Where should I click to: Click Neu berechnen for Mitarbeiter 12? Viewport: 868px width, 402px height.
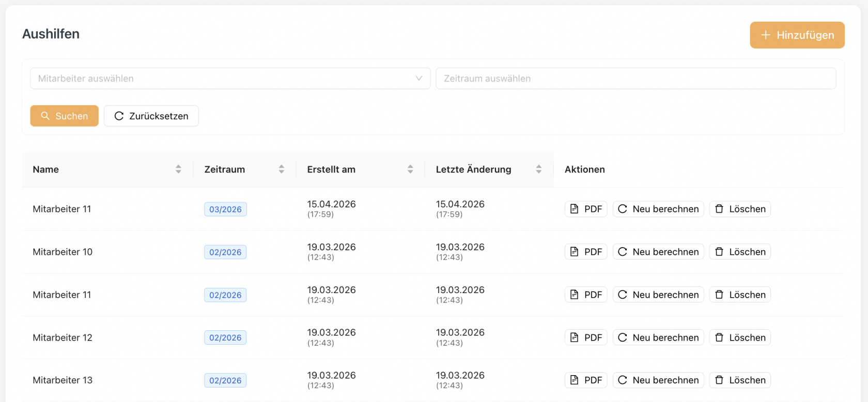click(x=658, y=337)
